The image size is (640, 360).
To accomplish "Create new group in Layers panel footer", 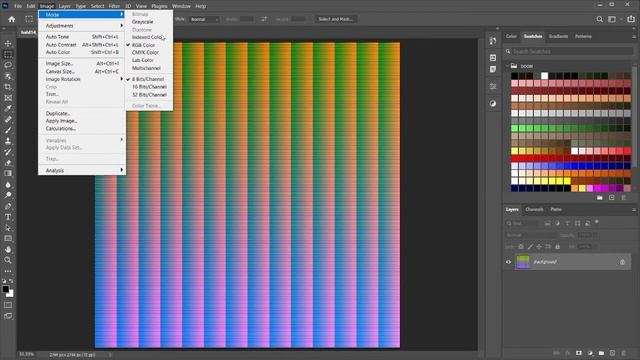I will pos(601,353).
